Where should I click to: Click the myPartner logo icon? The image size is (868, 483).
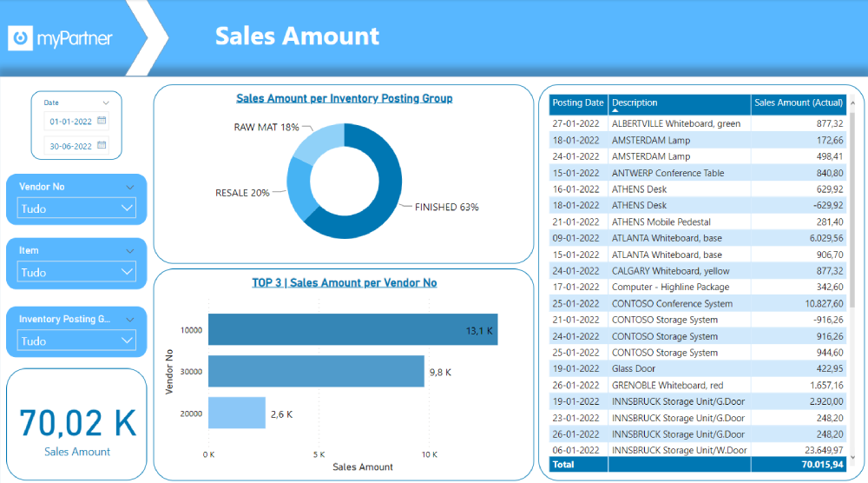click(21, 37)
